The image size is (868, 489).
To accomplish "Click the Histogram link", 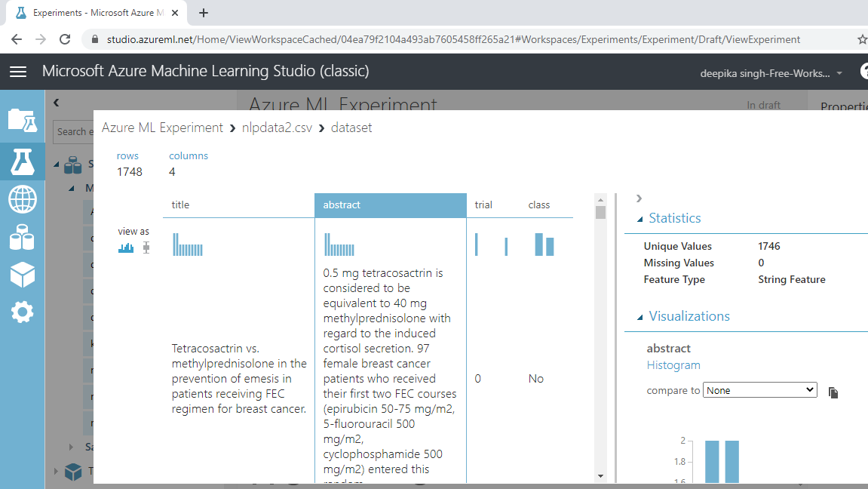I will (673, 365).
